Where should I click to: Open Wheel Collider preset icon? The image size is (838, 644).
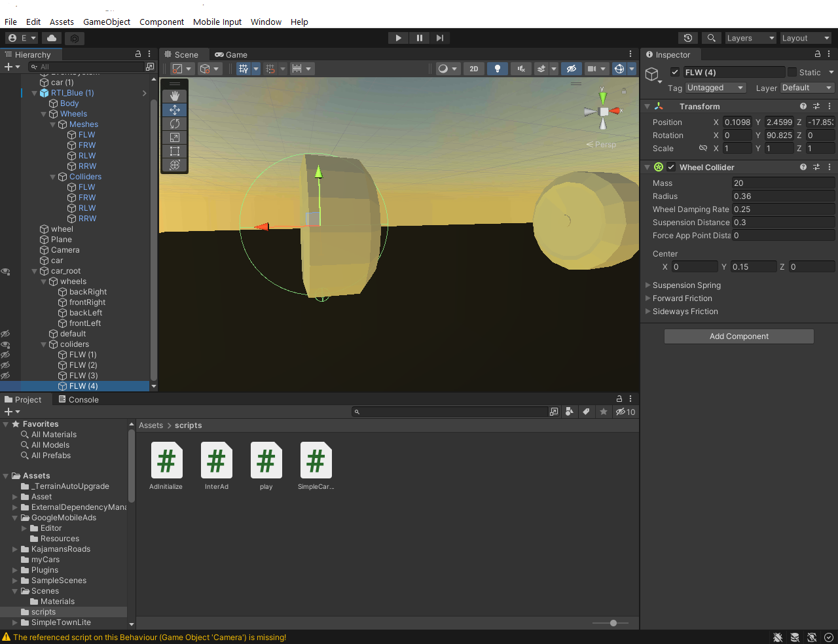click(816, 167)
